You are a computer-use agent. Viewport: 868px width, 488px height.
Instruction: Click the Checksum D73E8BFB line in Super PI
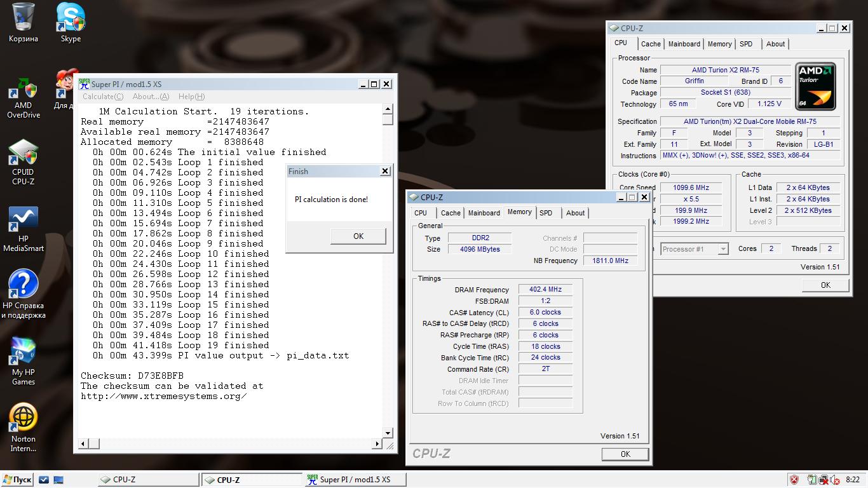[132, 376]
